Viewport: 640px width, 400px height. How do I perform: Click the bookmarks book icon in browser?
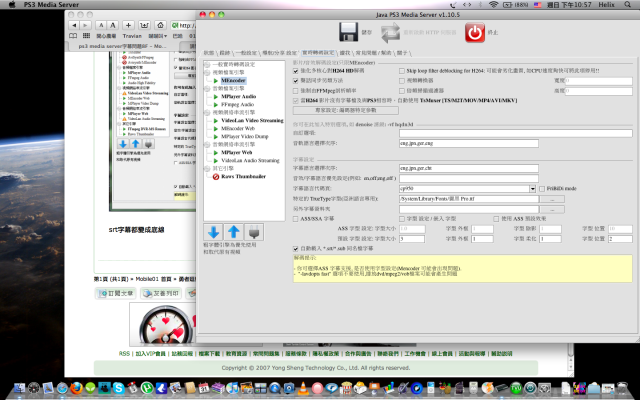point(73,36)
